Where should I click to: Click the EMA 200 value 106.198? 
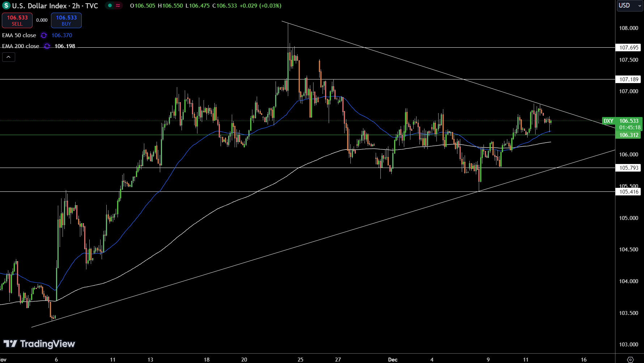(65, 46)
